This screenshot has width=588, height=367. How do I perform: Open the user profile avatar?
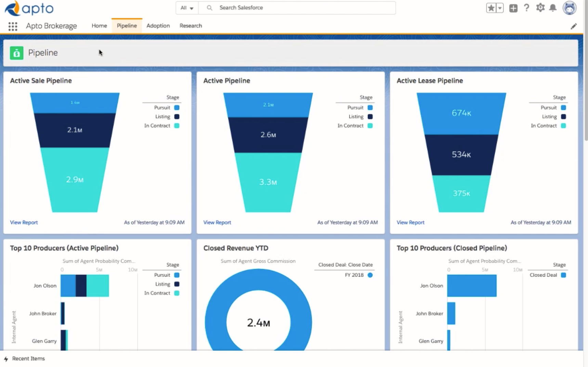pyautogui.click(x=570, y=8)
